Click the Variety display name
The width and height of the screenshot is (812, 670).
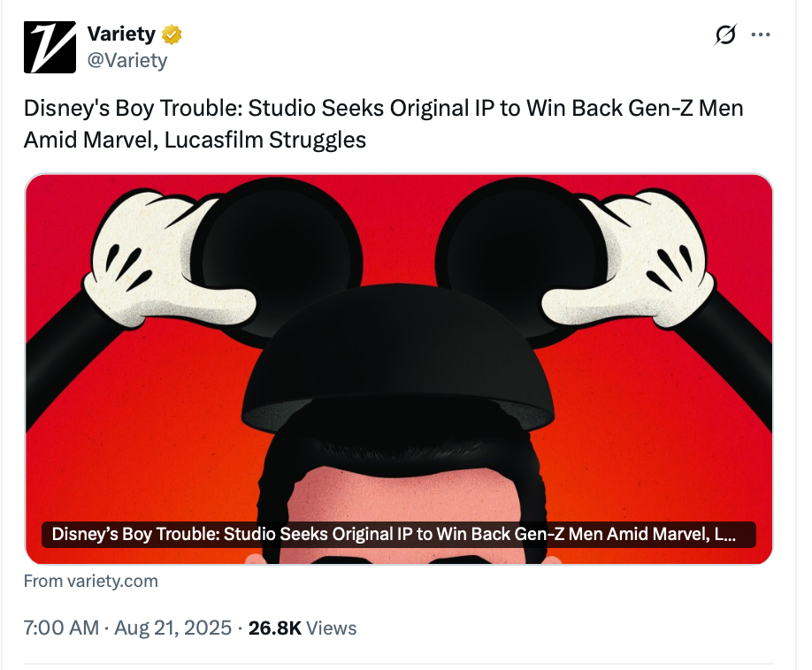pos(121,34)
